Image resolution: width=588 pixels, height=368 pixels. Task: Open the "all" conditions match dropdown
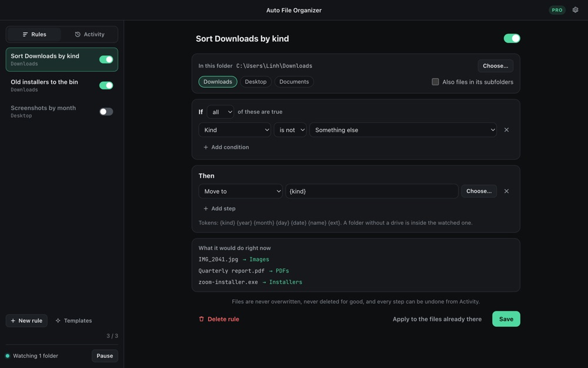coord(220,112)
